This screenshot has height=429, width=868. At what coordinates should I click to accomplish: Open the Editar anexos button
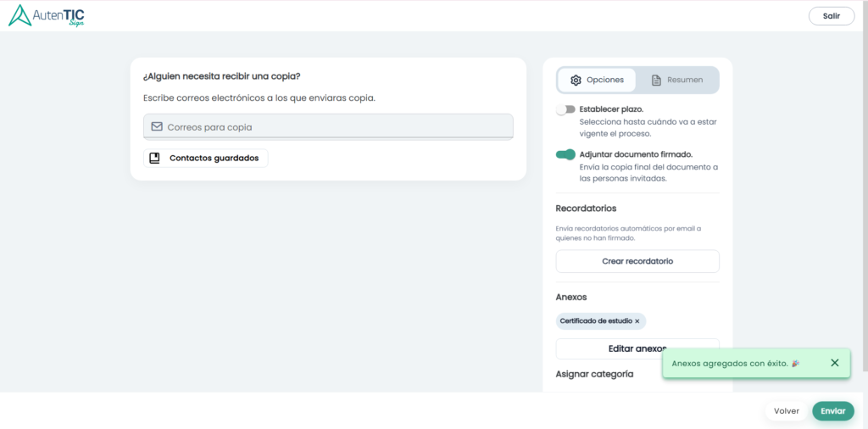click(x=637, y=348)
